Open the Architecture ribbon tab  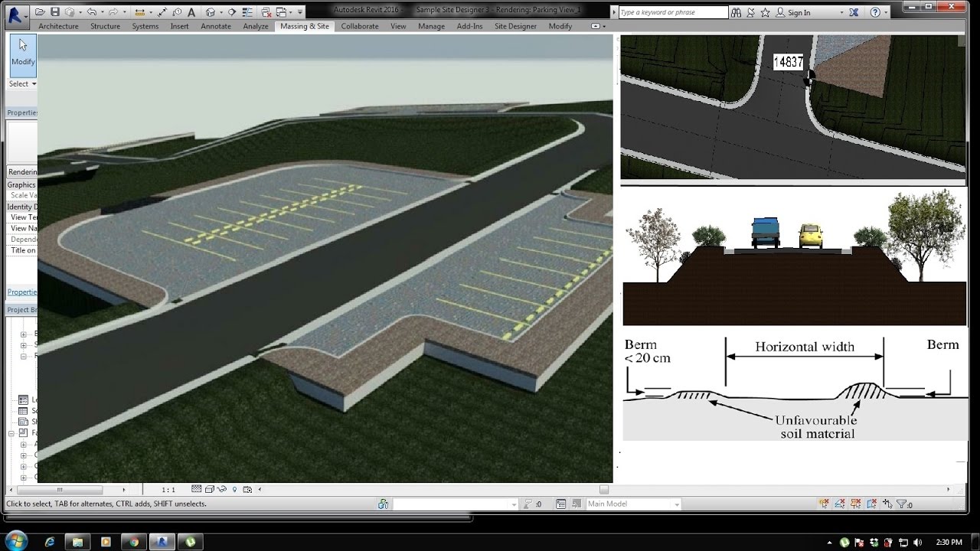coord(58,26)
